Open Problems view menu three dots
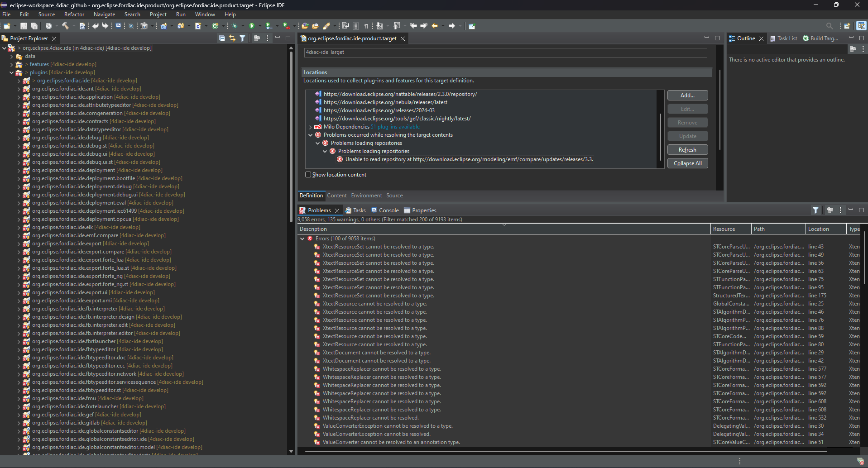The width and height of the screenshot is (868, 468). point(840,210)
